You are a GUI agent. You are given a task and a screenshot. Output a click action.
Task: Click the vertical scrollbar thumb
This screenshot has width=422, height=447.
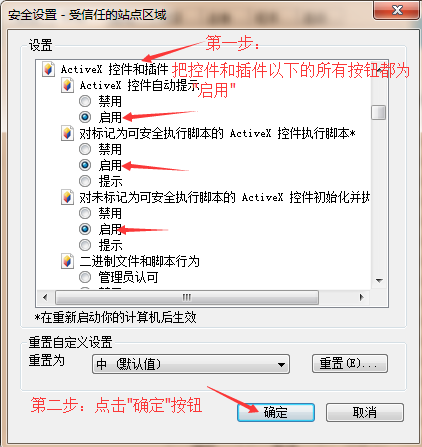point(379,112)
